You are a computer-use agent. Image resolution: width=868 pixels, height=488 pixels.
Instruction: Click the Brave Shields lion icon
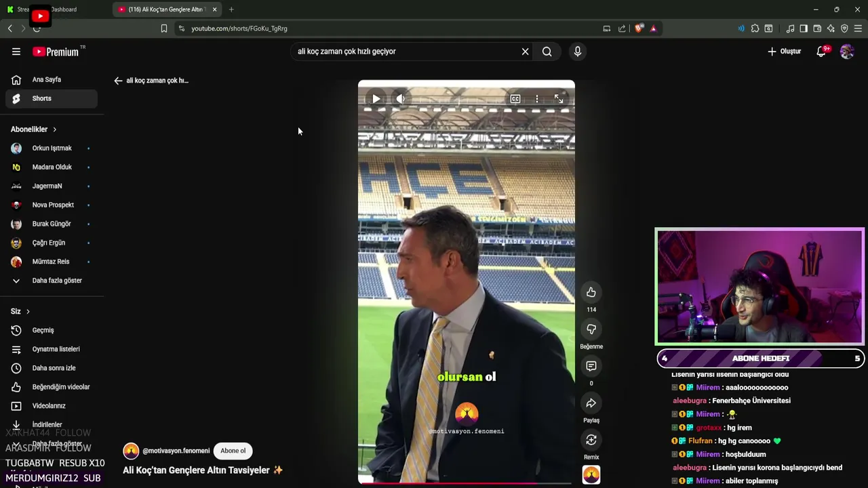point(639,28)
